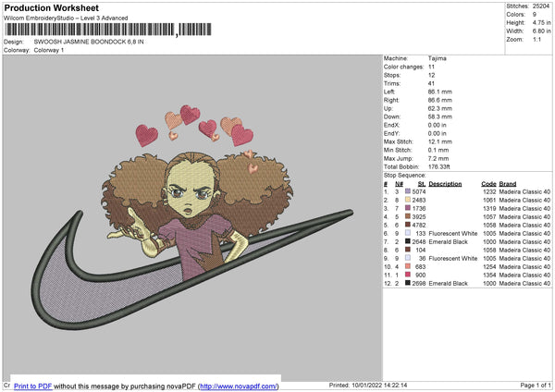Click the stitches value '25204'

[x=541, y=6]
